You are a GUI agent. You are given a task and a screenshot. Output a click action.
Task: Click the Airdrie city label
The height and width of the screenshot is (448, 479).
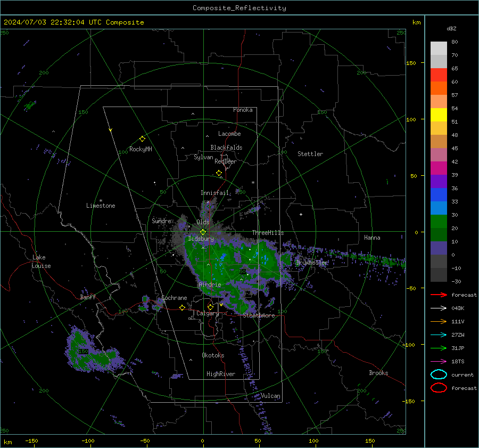click(210, 284)
